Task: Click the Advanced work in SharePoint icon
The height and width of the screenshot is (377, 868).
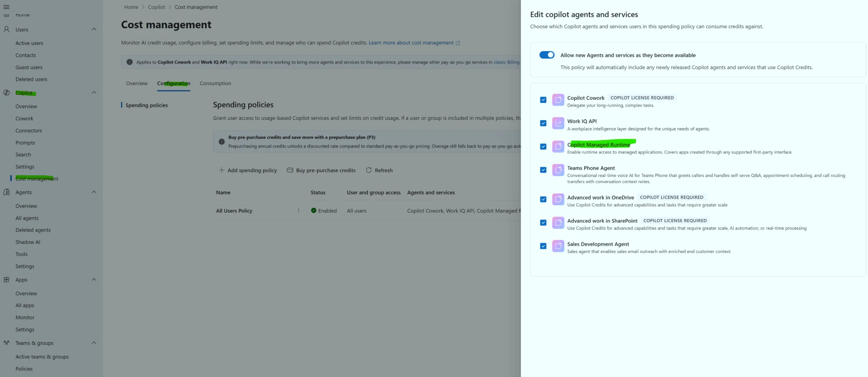Action: (558, 223)
